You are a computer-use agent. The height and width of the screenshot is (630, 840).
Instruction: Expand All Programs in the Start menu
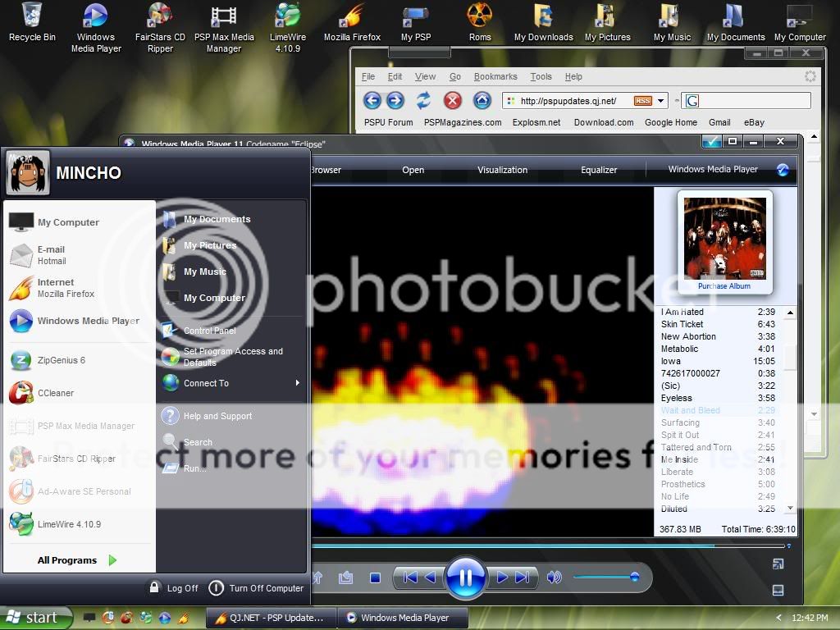click(77, 560)
